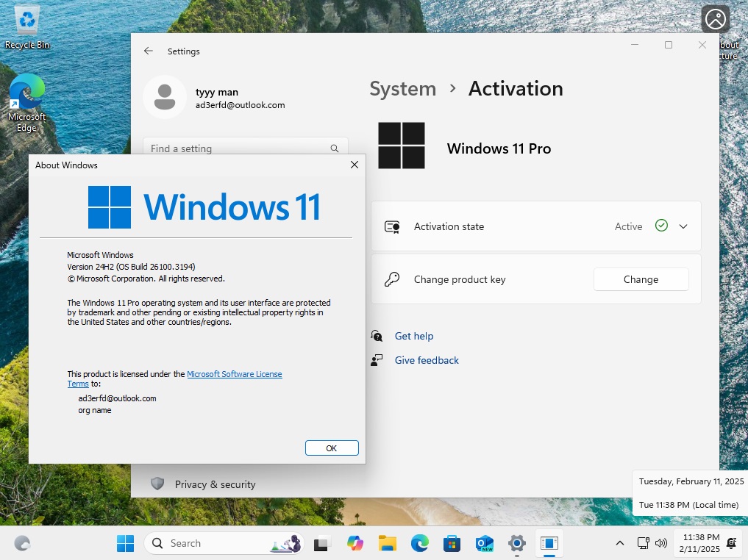Click the licensed email in About Windows
The height and width of the screenshot is (560, 748).
tap(117, 398)
